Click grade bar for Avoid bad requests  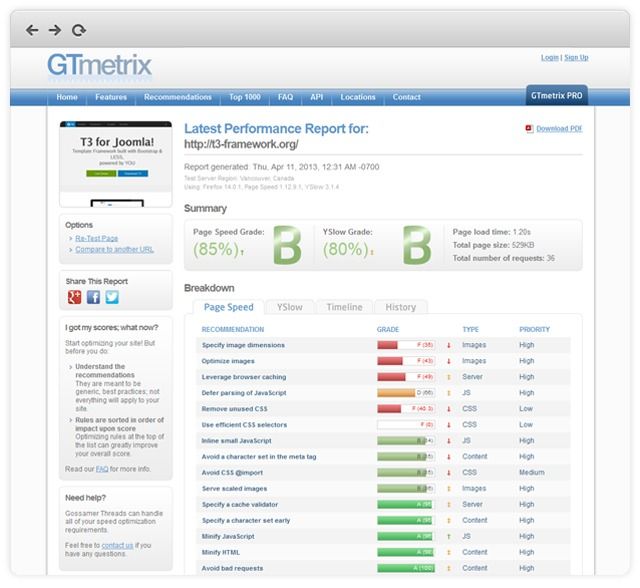[406, 568]
